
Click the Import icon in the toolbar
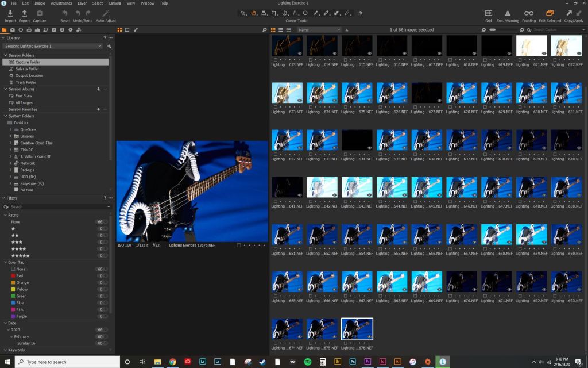10,13
